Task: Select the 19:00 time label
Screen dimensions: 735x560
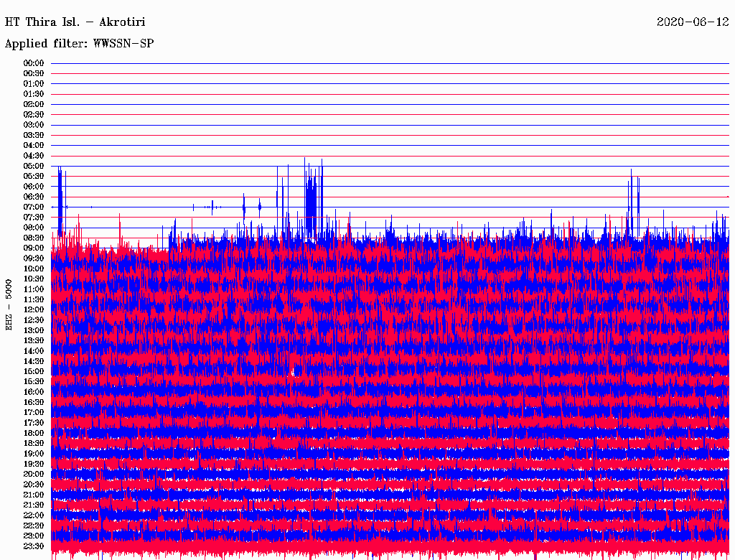Action: [34, 454]
